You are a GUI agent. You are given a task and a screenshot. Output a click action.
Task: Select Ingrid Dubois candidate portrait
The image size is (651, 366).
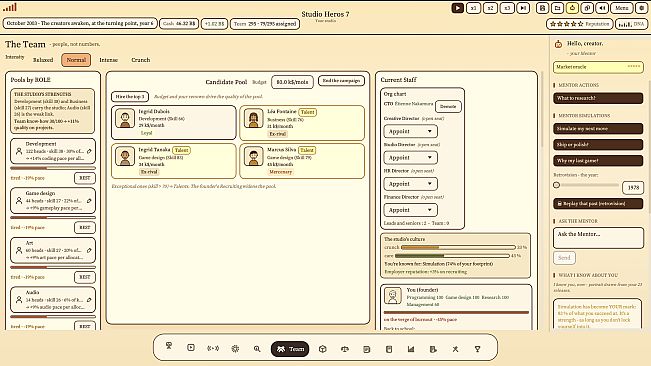tap(125, 119)
